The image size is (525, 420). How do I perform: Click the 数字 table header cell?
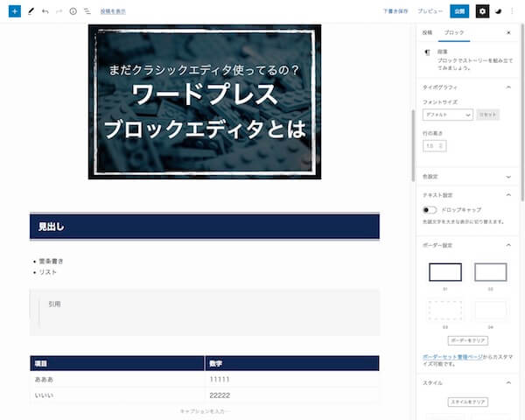pyautogui.click(x=292, y=363)
